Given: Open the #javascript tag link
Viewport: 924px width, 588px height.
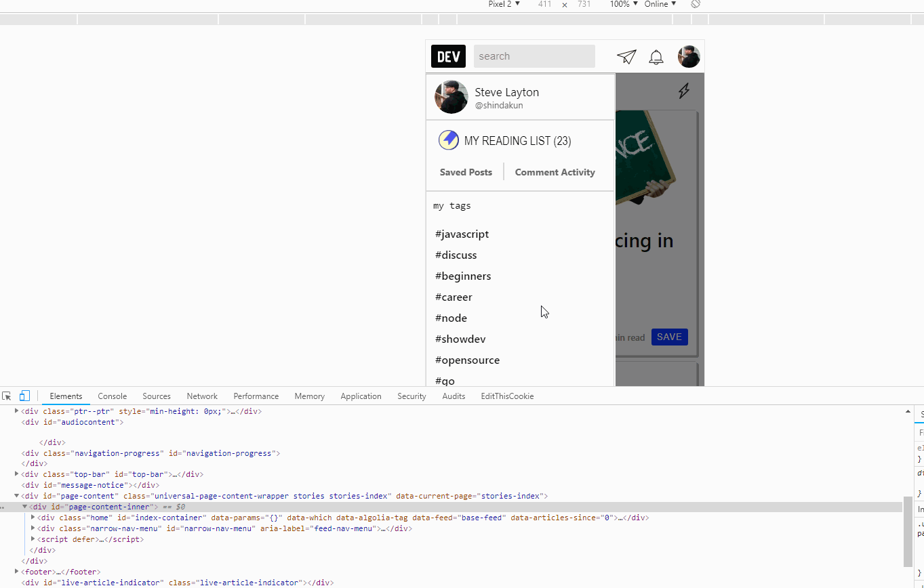Looking at the screenshot, I should pos(462,234).
